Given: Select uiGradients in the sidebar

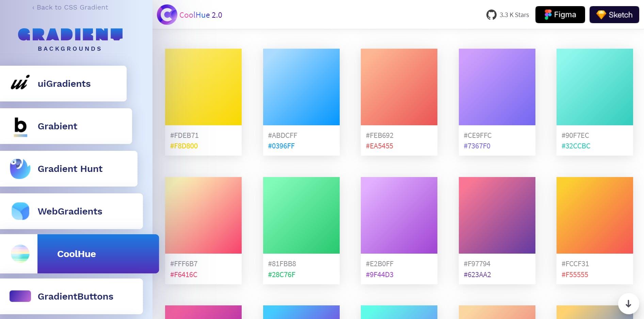Looking at the screenshot, I should pyautogui.click(x=63, y=83).
